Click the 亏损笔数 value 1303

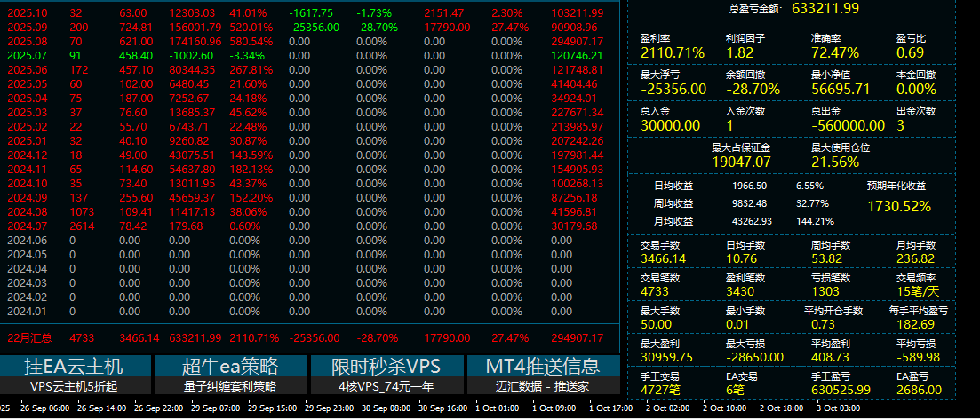pyautogui.click(x=825, y=291)
